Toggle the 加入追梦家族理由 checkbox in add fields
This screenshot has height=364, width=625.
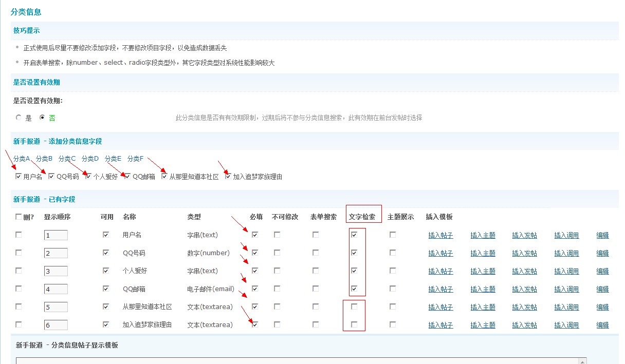pos(228,177)
